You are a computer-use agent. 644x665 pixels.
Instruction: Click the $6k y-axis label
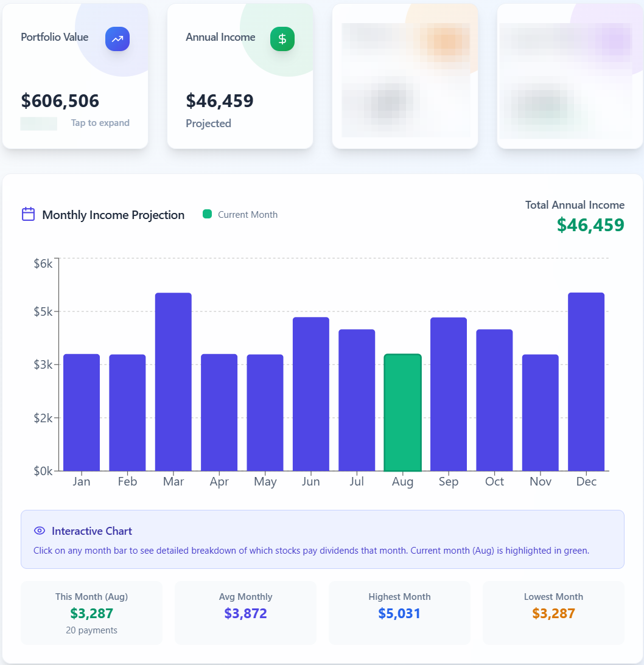(43, 263)
